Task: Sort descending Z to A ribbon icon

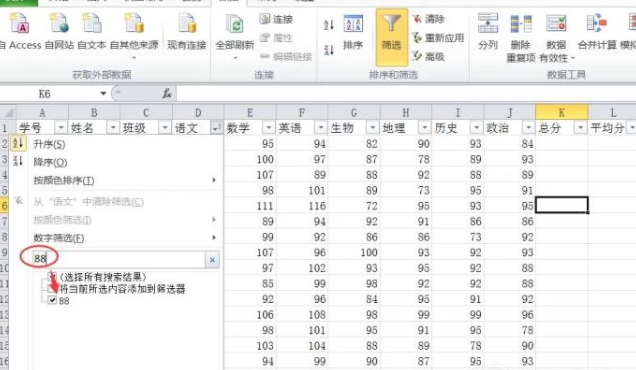Action: [x=329, y=50]
